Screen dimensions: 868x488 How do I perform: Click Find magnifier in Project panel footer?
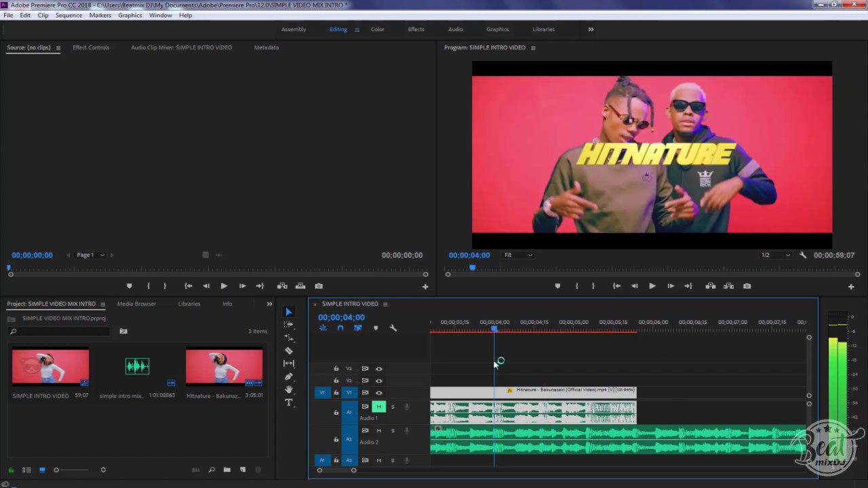pyautogui.click(x=212, y=470)
